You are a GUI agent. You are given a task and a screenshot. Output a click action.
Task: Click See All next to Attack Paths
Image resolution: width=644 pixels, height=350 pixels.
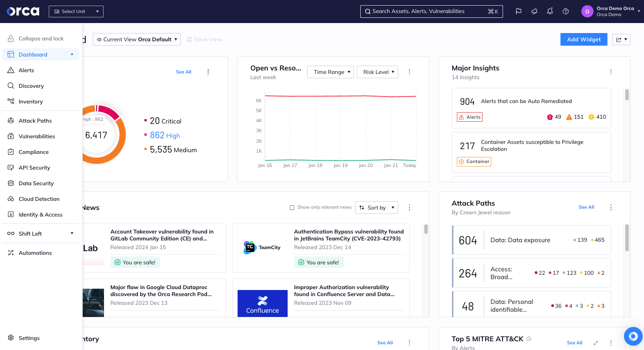[x=586, y=207]
